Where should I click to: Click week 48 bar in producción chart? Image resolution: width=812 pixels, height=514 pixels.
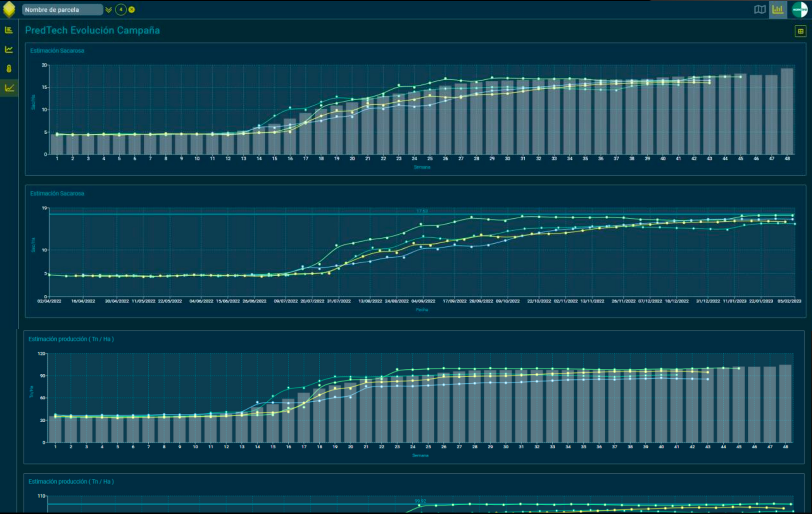point(785,404)
